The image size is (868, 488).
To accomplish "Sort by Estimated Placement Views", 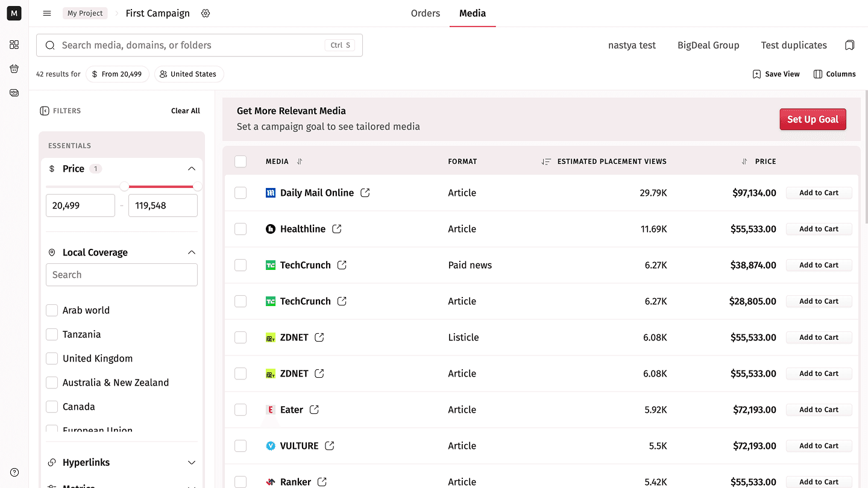I will click(x=546, y=161).
